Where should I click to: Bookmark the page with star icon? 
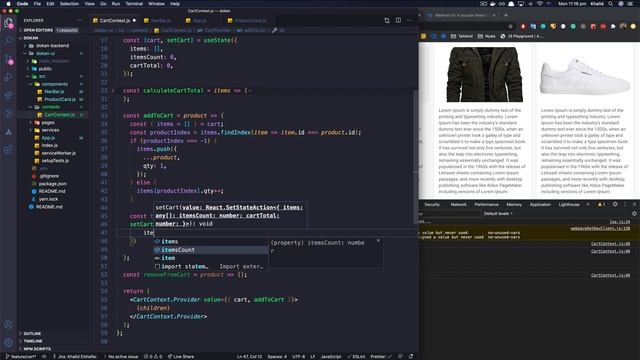[x=510, y=26]
